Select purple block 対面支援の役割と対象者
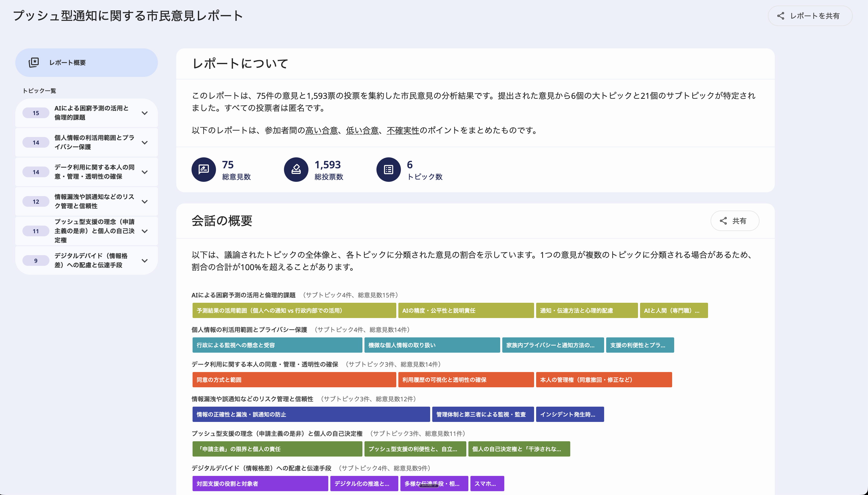Viewport: 868px width, 495px height. pyautogui.click(x=260, y=484)
